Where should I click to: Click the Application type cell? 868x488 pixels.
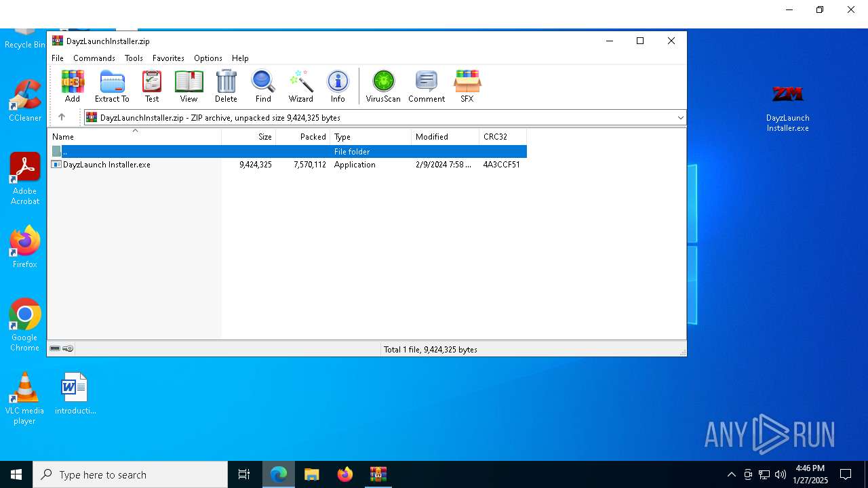click(355, 165)
